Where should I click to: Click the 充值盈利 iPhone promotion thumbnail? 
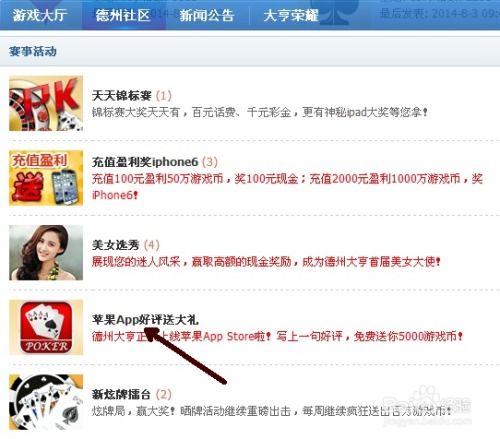(x=46, y=178)
